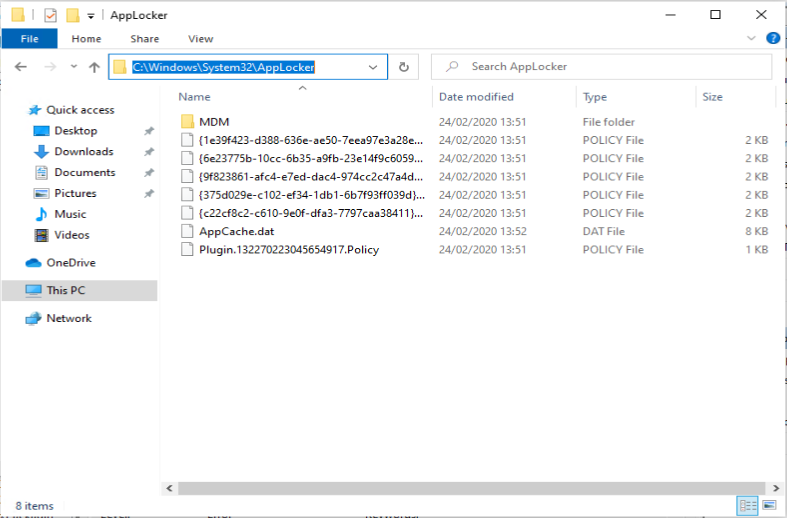Go up one folder level
787x518 pixels.
pos(94,67)
